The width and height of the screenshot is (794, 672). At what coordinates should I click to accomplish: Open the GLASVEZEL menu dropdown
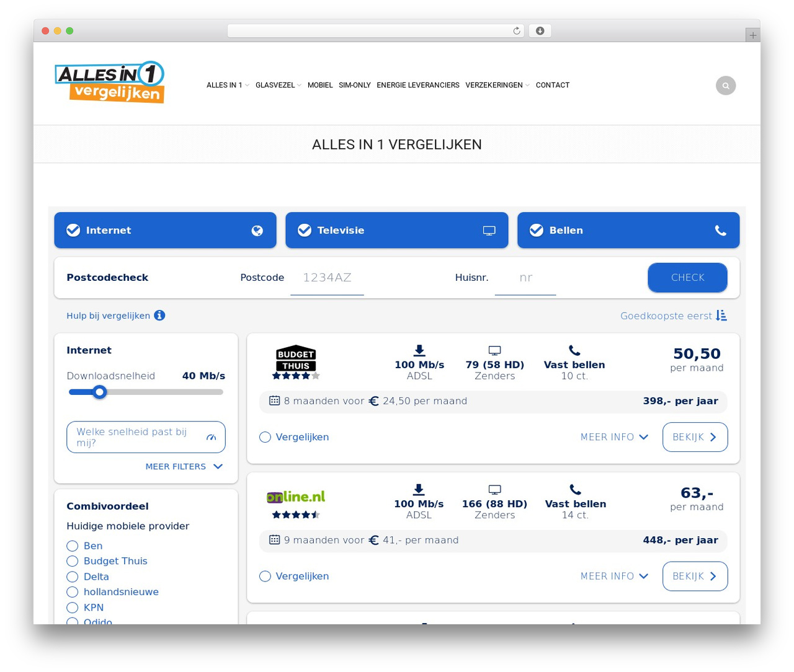pos(279,85)
